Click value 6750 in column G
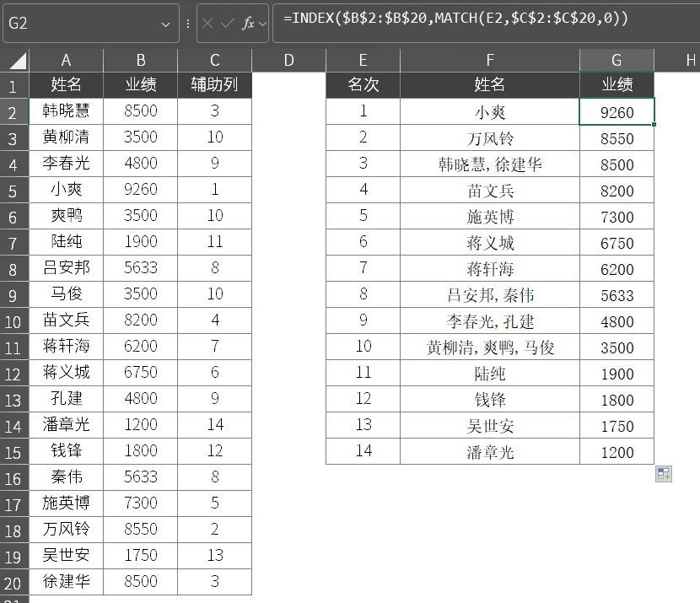The image size is (700, 603). (x=617, y=243)
